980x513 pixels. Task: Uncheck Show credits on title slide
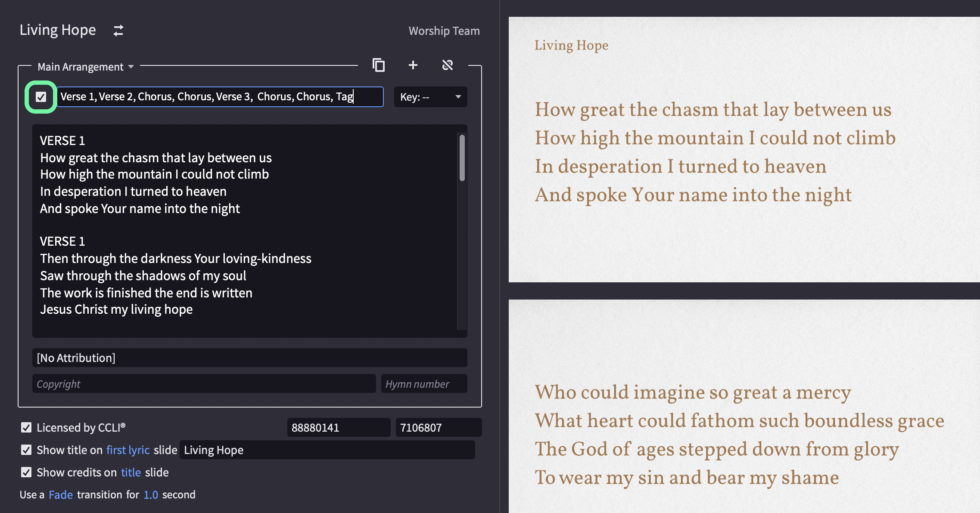(26, 472)
